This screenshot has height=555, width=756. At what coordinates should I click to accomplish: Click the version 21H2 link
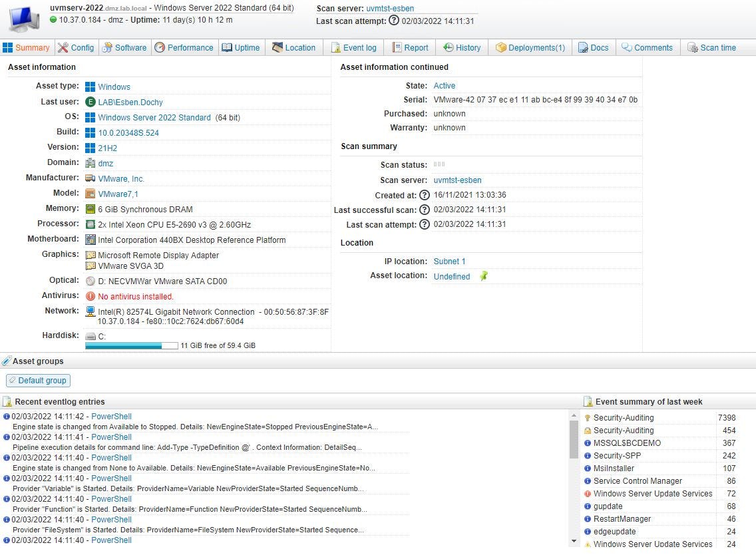point(108,148)
